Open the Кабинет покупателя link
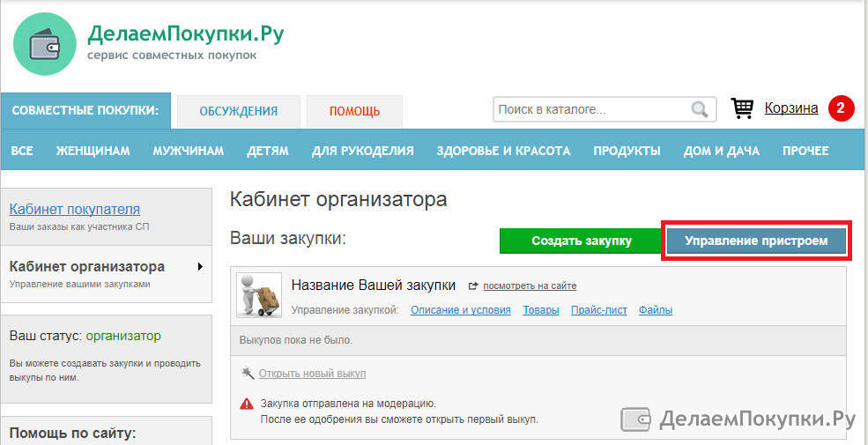 coord(75,209)
